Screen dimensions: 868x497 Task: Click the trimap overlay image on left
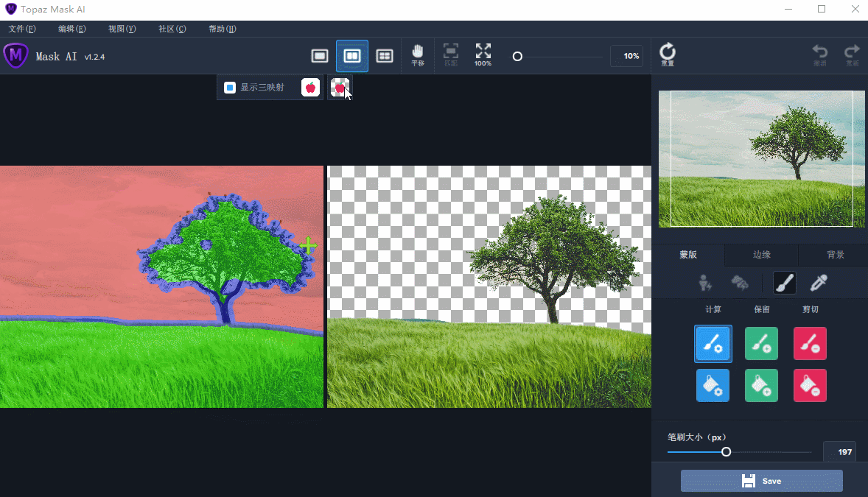click(x=161, y=286)
